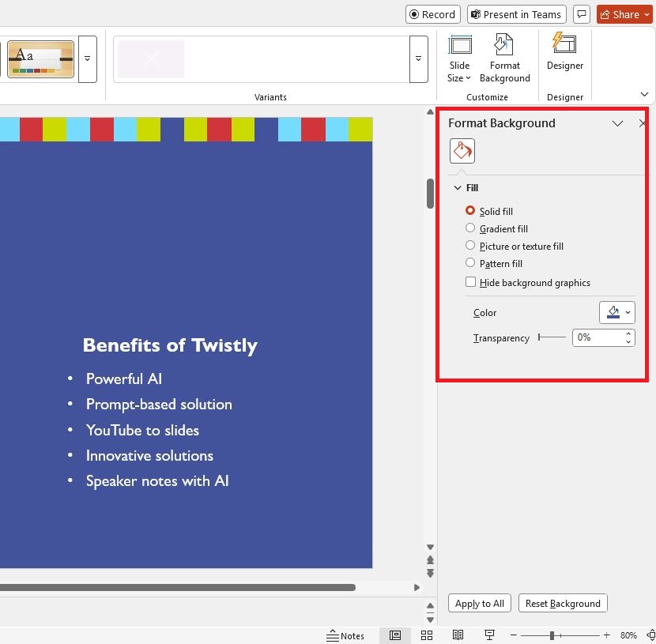This screenshot has width=656, height=644.
Task: Switch to Reading View icon
Action: [458, 635]
